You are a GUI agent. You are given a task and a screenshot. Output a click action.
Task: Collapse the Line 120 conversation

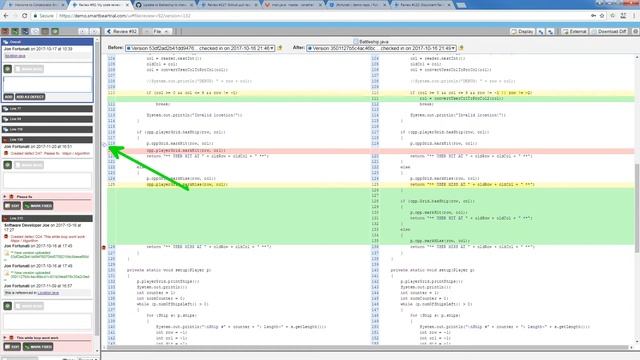47,140
